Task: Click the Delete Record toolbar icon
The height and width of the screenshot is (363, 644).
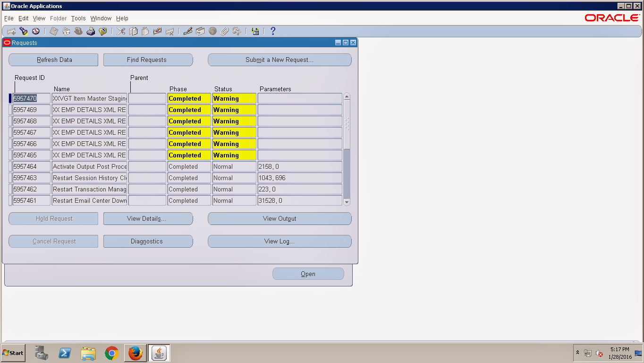Action: (170, 31)
